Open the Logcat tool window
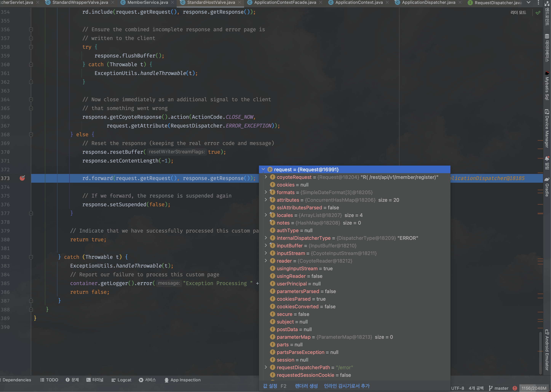Viewport: 551px width, 392px height. pyautogui.click(x=121, y=380)
